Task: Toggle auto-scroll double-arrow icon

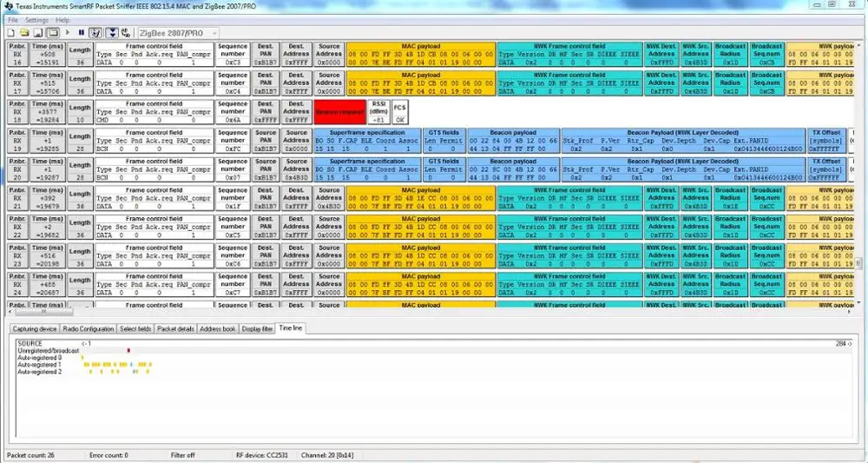Action: click(112, 33)
